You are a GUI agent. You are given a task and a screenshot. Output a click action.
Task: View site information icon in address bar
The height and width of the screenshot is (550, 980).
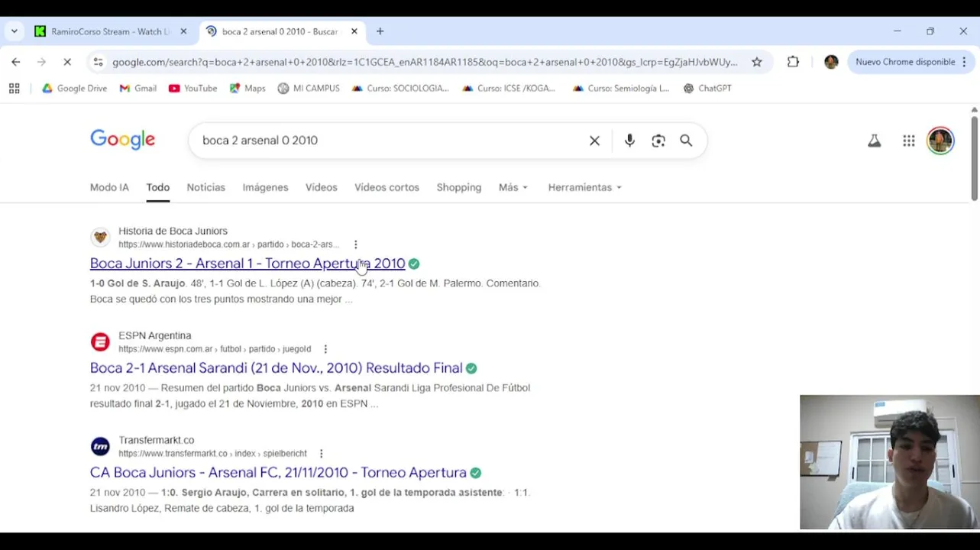click(x=96, y=62)
